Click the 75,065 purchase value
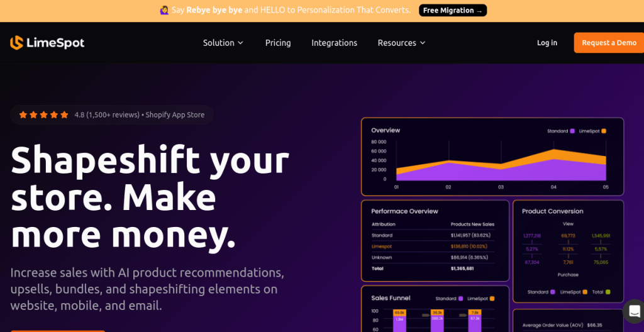The image size is (644, 332). click(x=601, y=262)
